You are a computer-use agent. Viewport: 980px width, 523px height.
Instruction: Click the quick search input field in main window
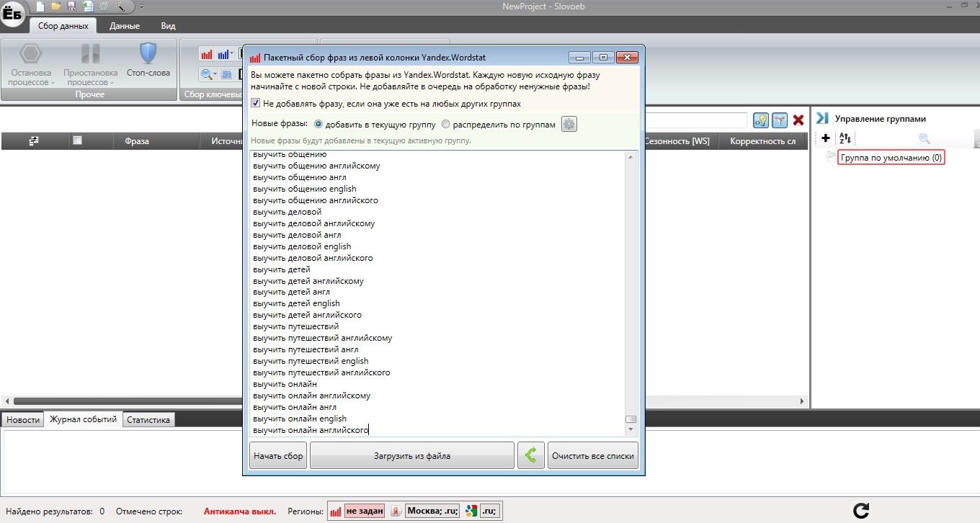tap(696, 120)
